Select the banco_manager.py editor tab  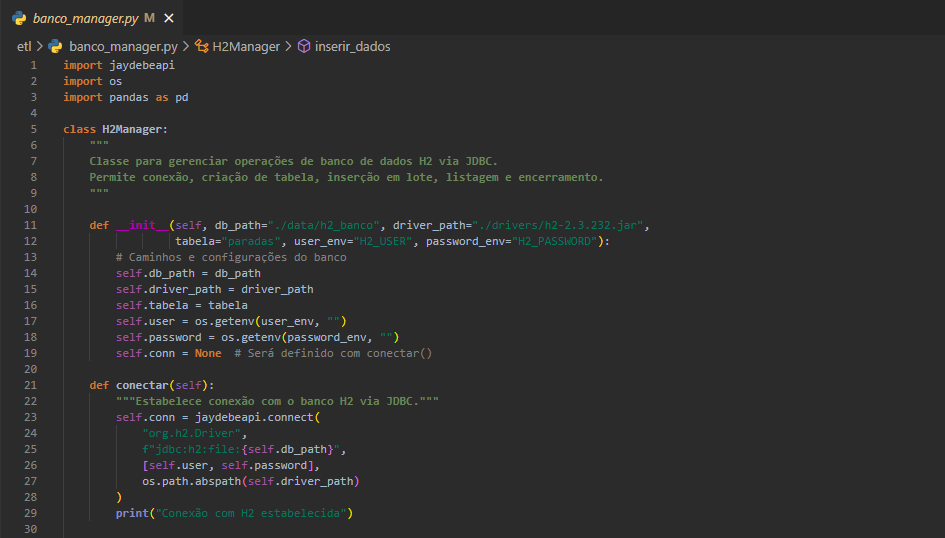click(93, 18)
